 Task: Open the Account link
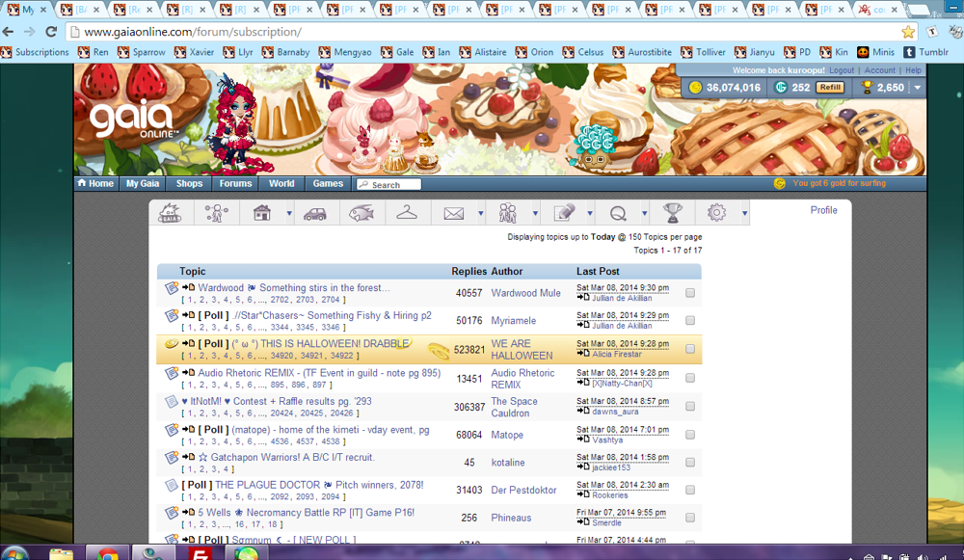pyautogui.click(x=880, y=70)
